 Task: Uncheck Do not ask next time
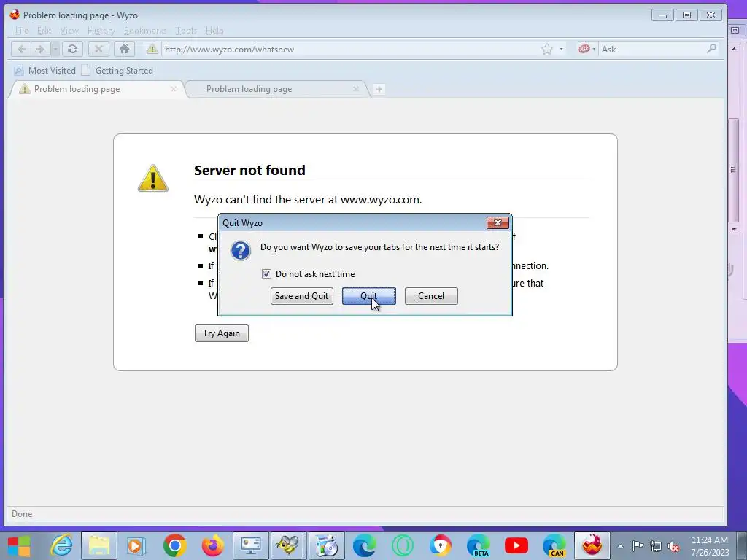pyautogui.click(x=266, y=274)
